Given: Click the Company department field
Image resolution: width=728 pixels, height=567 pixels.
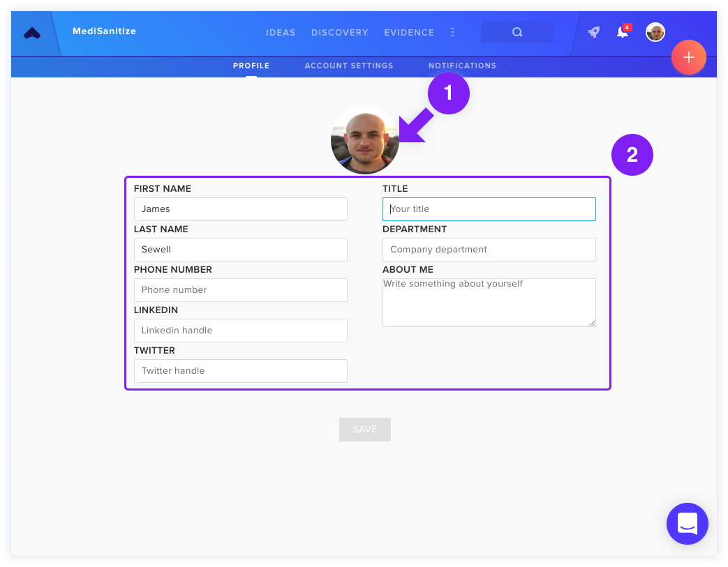Looking at the screenshot, I should (489, 250).
